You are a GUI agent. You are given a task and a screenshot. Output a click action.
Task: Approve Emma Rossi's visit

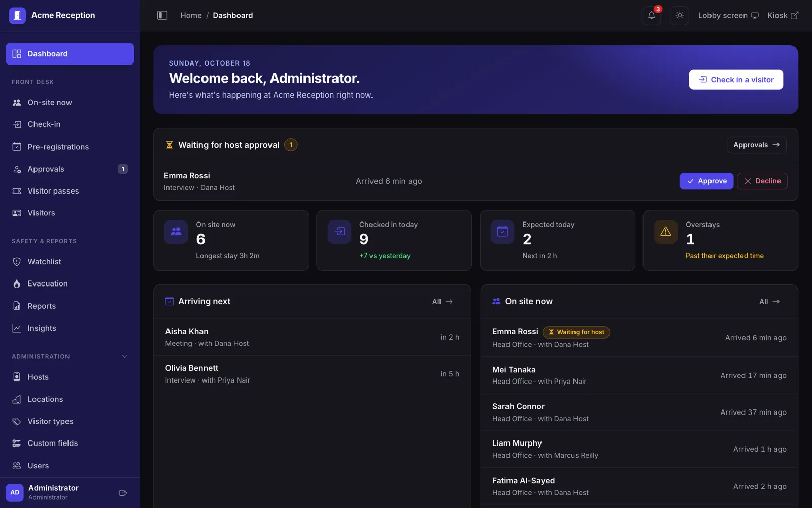[x=706, y=181]
